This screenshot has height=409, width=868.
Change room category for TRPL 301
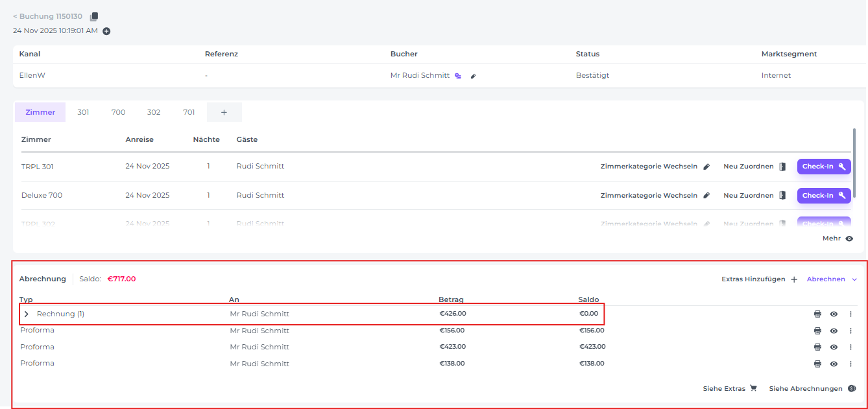tap(655, 167)
